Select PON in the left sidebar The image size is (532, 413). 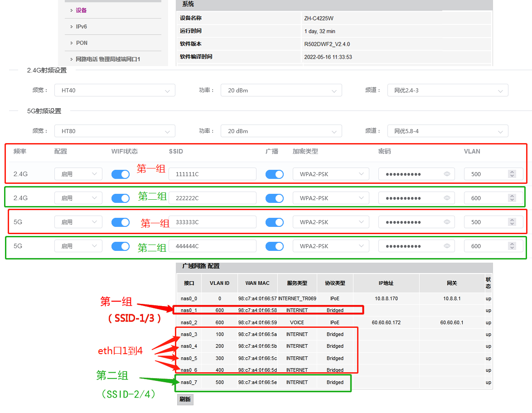tap(82, 43)
